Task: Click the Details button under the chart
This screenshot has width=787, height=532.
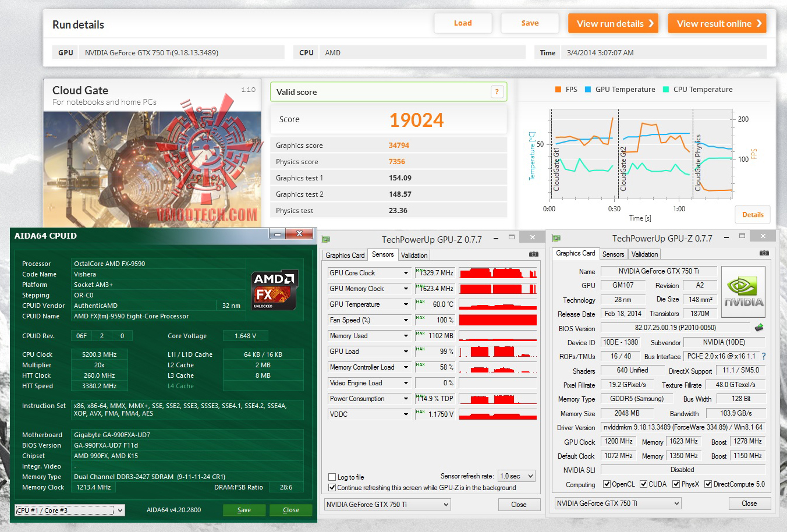Action: pyautogui.click(x=753, y=215)
